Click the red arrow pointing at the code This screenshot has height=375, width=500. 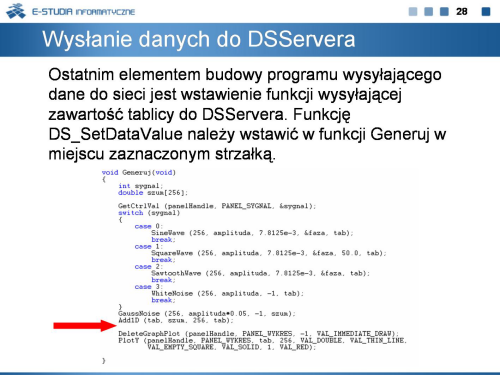pyautogui.click(x=85, y=326)
